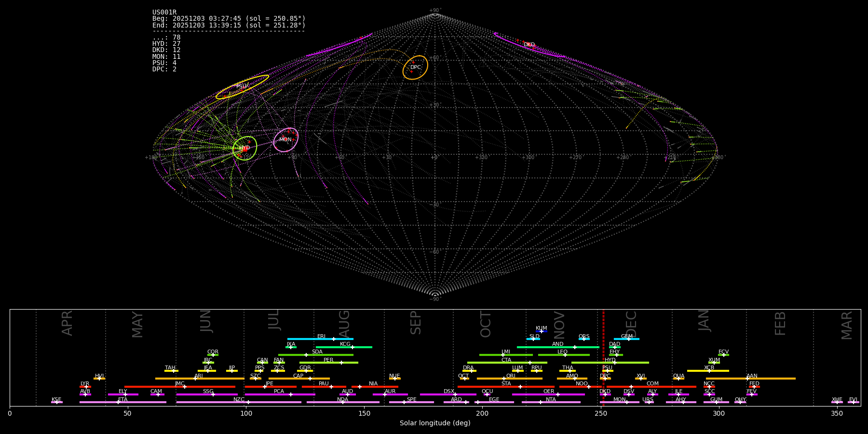Click the LYR shower bar in the timeline
868x434 pixels.
click(85, 386)
